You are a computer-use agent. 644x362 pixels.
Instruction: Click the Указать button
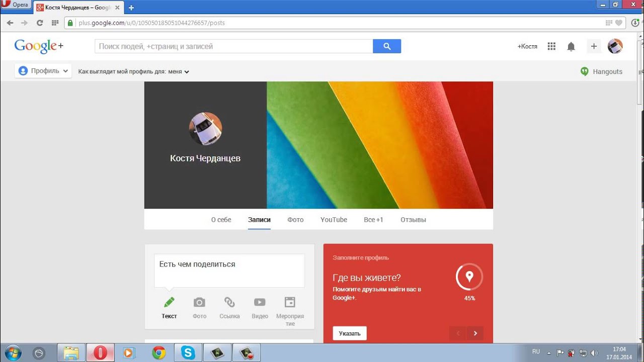click(x=350, y=333)
